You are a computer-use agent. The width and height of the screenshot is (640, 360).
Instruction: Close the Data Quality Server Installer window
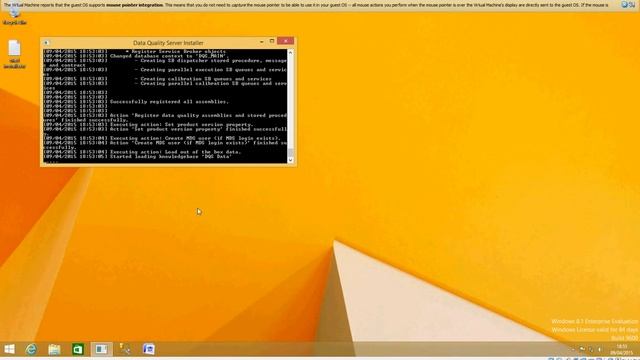pyautogui.click(x=285, y=41)
